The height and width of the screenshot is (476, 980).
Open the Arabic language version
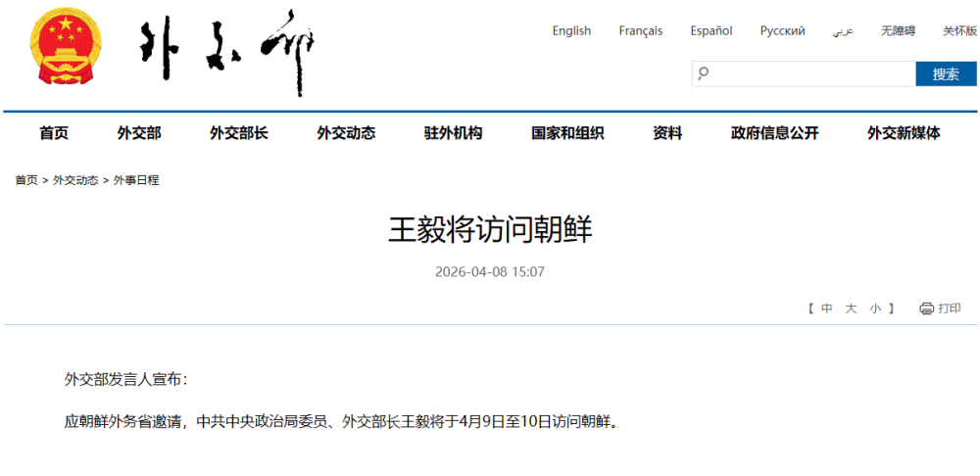pos(843,31)
